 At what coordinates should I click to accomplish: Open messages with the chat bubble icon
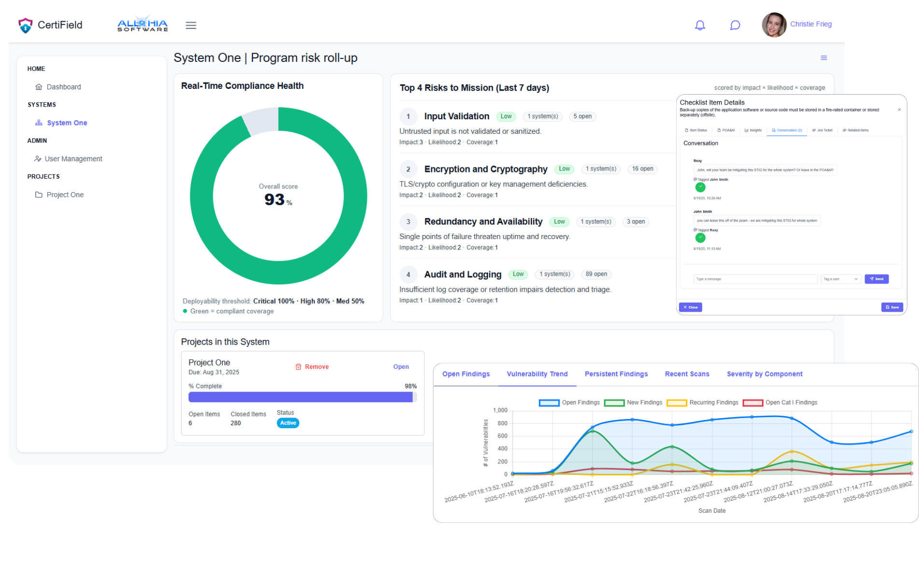[x=735, y=25]
